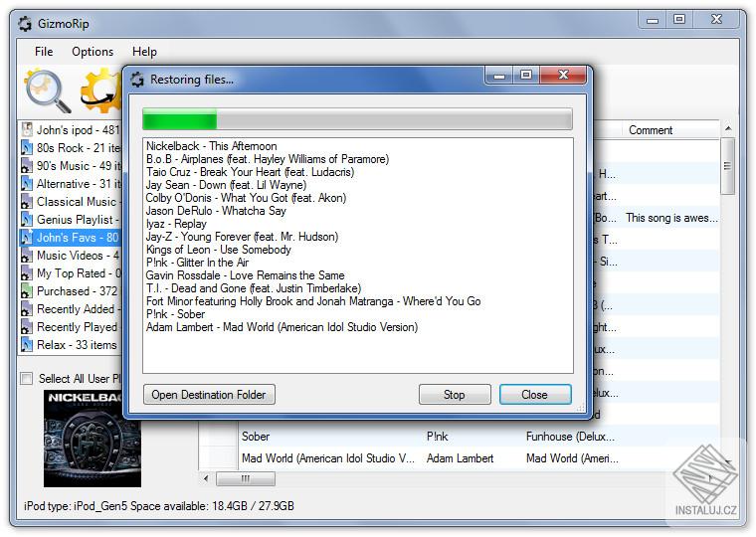Screen dimensions: 756x537
Task: Click Funhouse (Delux... album cell
Action: 570,437
